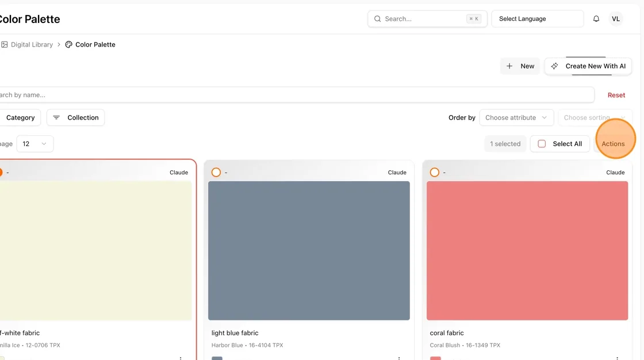Focus the search by name field
This screenshot has height=360, width=644.
pos(297,95)
